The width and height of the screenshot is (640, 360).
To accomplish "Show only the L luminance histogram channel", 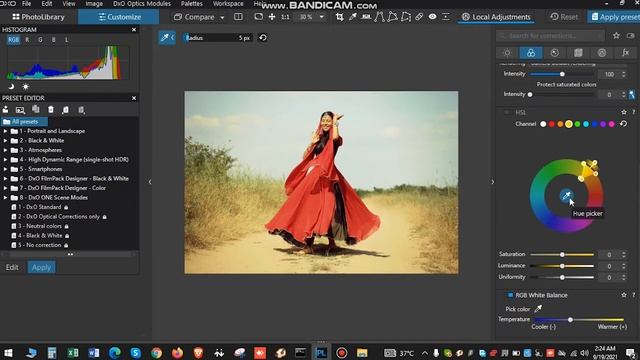I will point(67,40).
